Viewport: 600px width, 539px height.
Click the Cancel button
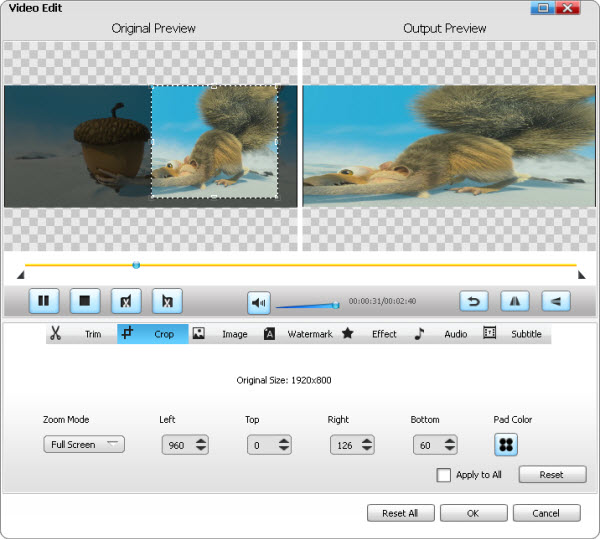pyautogui.click(x=546, y=513)
